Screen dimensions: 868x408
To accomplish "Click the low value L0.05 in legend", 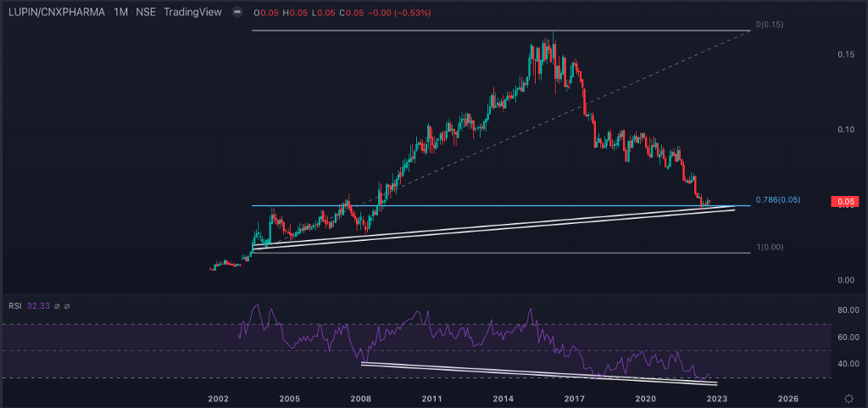I will coord(323,12).
